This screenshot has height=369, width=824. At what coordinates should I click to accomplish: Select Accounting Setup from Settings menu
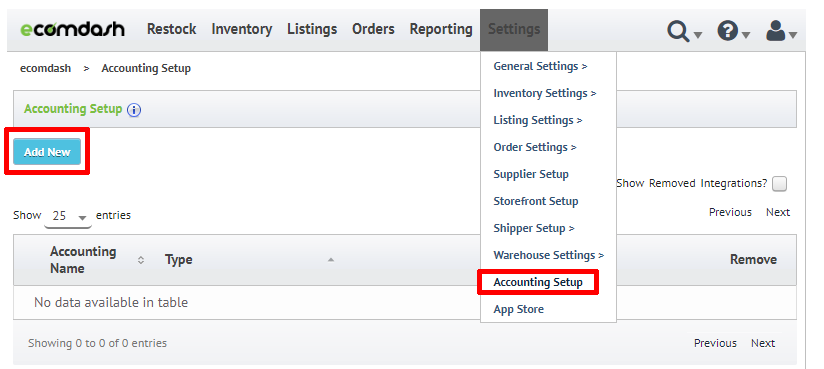coord(538,282)
